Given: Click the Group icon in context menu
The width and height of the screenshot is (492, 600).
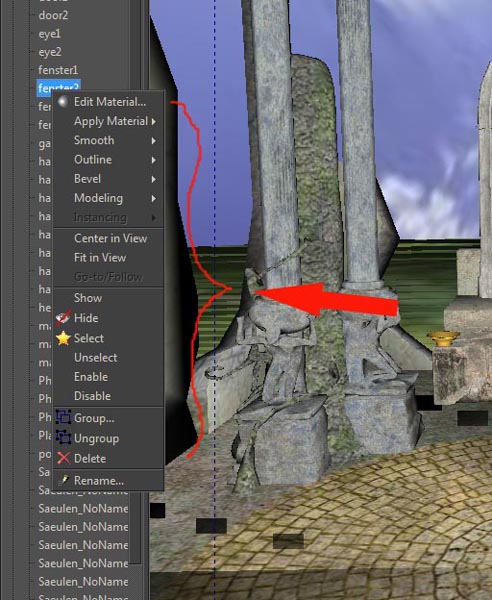Looking at the screenshot, I should click(63, 417).
